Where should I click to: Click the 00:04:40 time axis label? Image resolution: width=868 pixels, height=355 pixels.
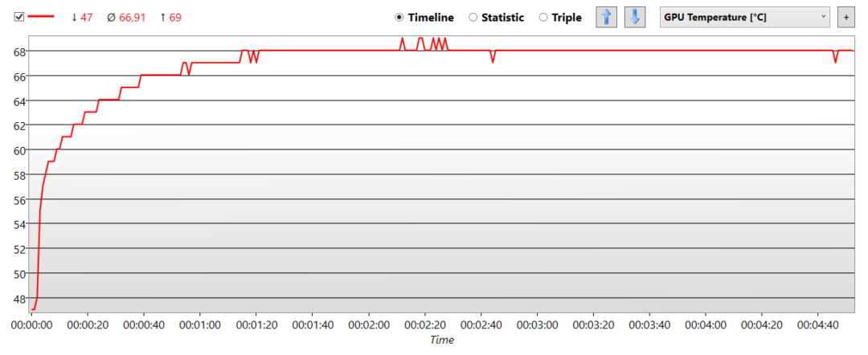point(818,324)
